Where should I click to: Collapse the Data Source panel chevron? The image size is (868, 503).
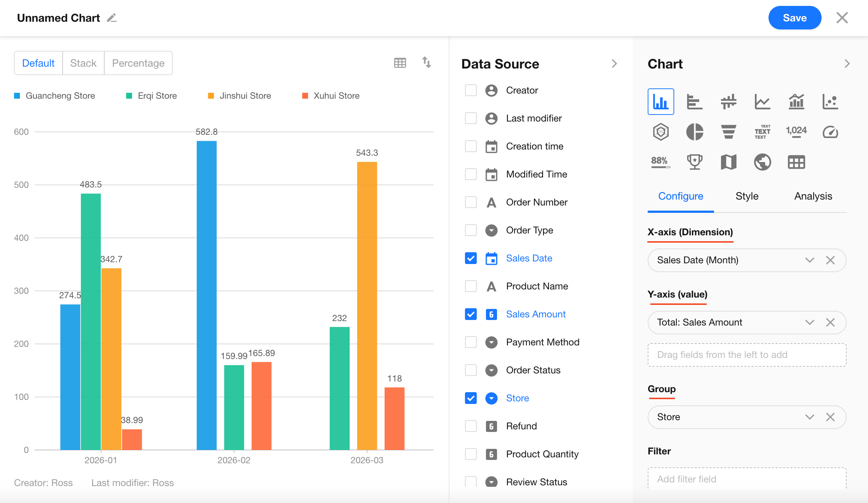click(x=614, y=64)
